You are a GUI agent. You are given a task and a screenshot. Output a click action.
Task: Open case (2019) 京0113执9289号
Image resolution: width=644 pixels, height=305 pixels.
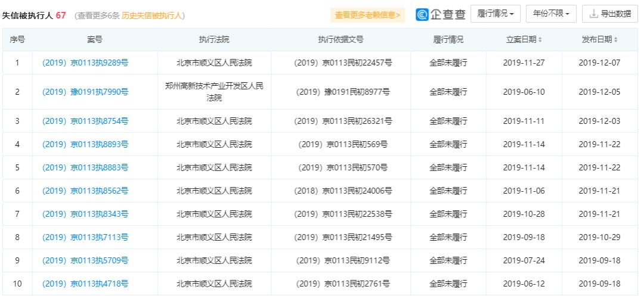pos(85,63)
